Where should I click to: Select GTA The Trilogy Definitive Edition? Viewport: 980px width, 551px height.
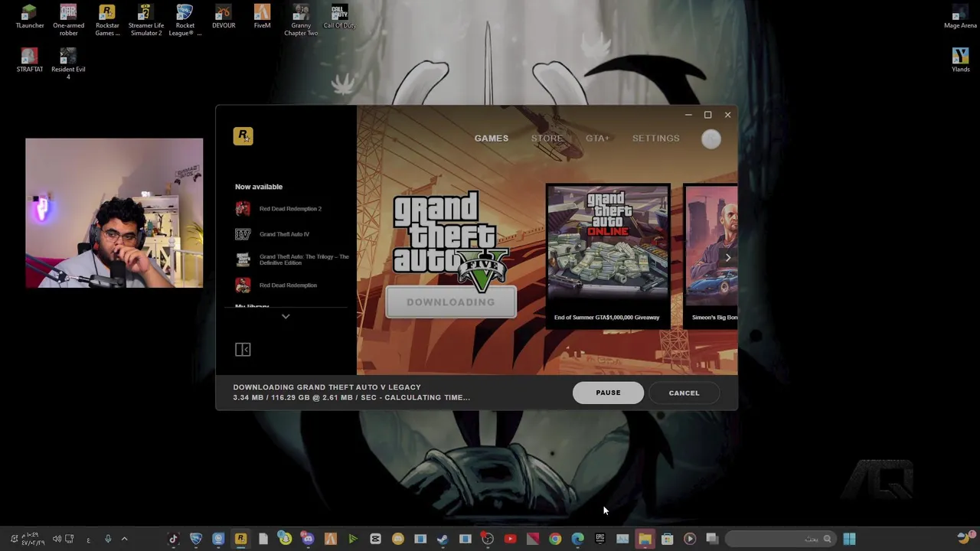[291, 260]
